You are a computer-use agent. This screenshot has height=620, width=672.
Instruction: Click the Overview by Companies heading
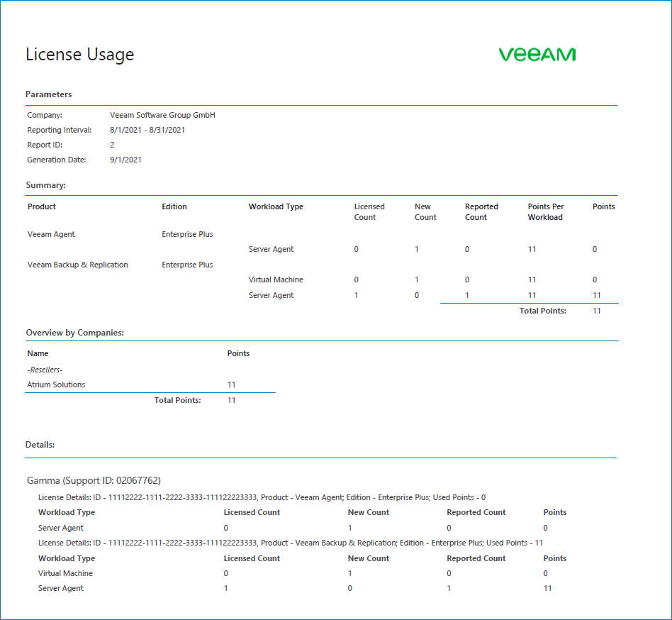[x=75, y=333]
